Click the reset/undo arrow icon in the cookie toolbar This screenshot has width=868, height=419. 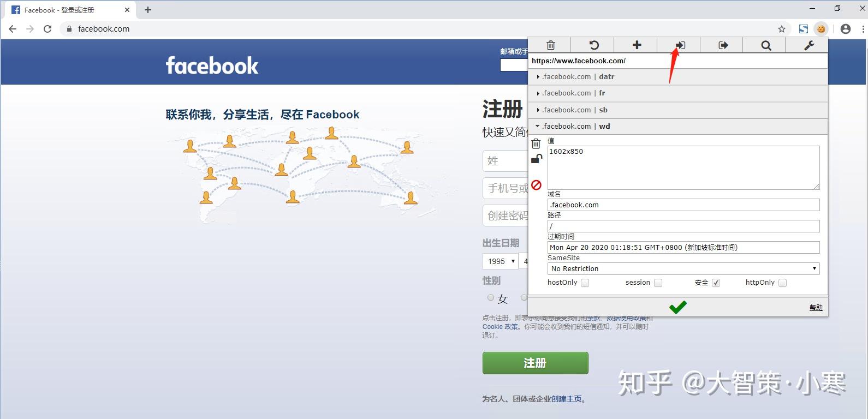point(593,45)
